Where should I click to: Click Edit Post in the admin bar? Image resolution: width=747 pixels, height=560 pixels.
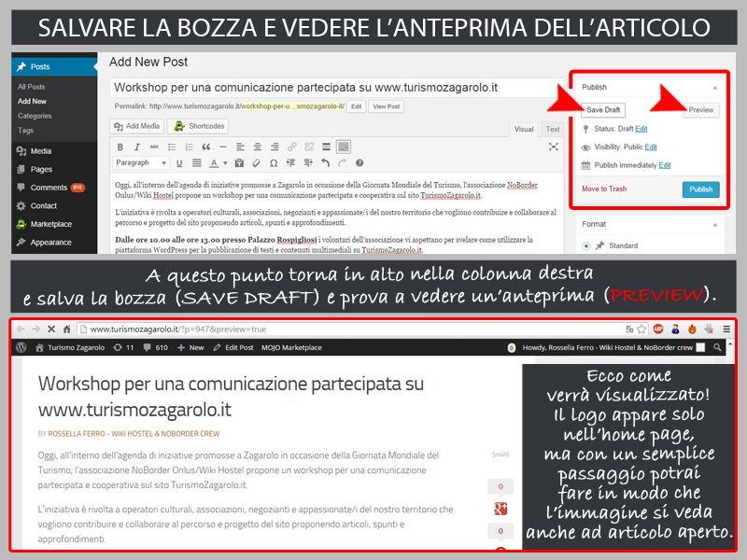(x=233, y=347)
